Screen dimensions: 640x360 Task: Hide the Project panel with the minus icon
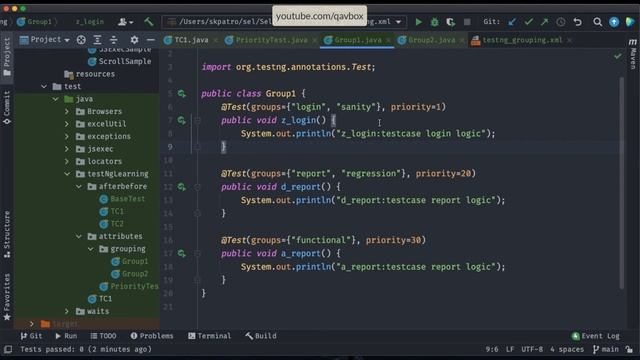click(151, 40)
